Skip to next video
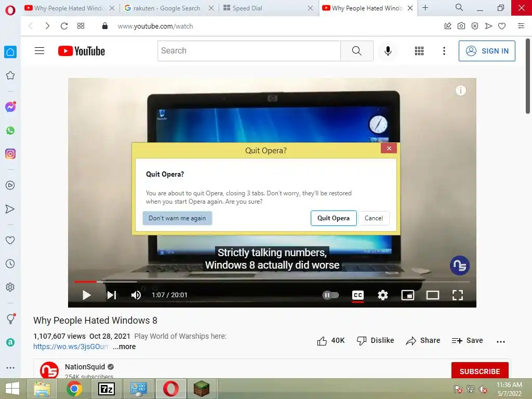Image resolution: width=532 pixels, height=399 pixels. (x=112, y=295)
